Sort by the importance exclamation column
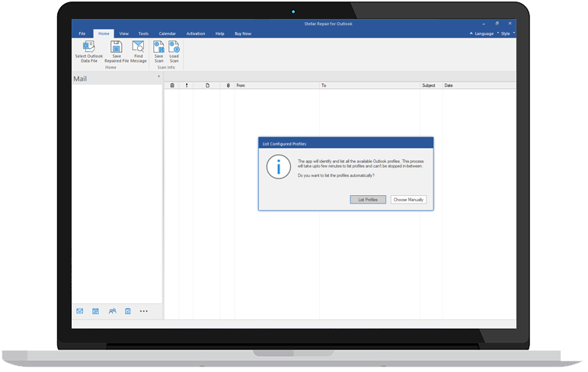The width and height of the screenshot is (588, 372). (187, 85)
